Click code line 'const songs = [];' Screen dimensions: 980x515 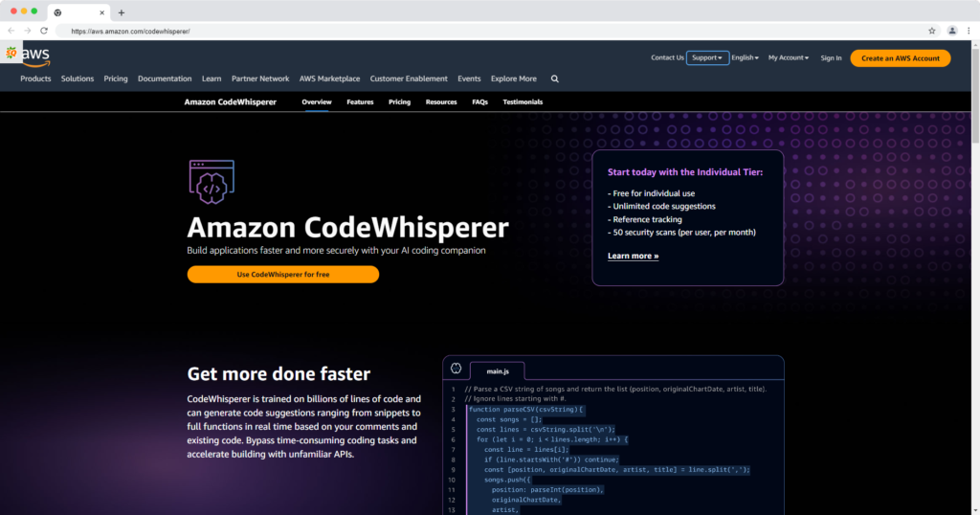[509, 419]
